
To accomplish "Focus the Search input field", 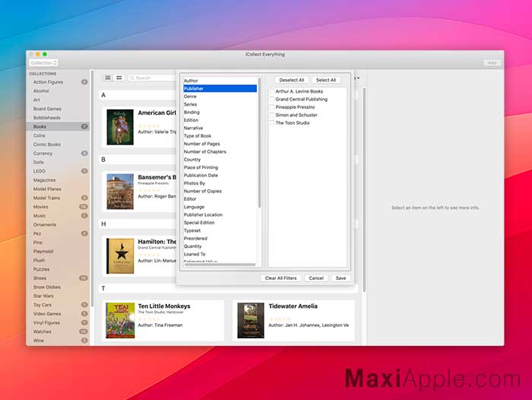I will (x=152, y=78).
